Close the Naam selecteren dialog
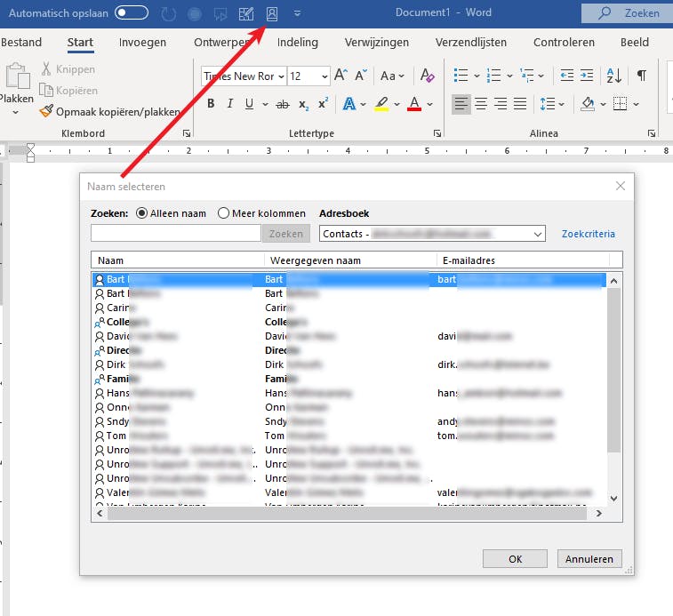Viewport: 673px width, 616px height. tap(621, 186)
